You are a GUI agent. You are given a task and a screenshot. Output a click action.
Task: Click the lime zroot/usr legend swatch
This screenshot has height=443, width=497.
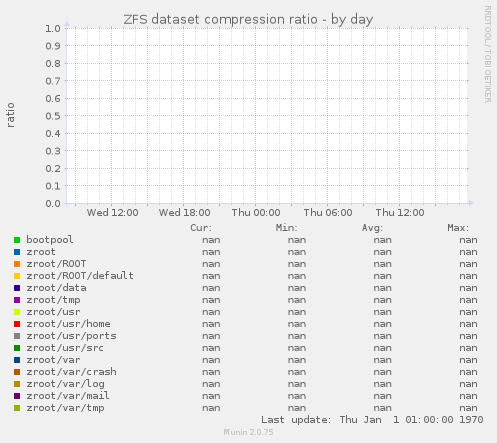[x=17, y=312]
